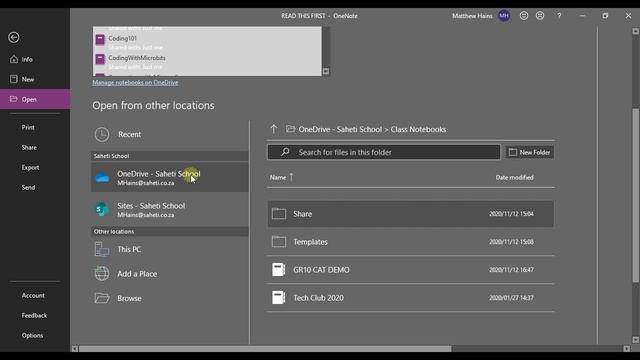Click the Templates folder icon
This screenshot has height=360, width=640.
click(x=279, y=242)
